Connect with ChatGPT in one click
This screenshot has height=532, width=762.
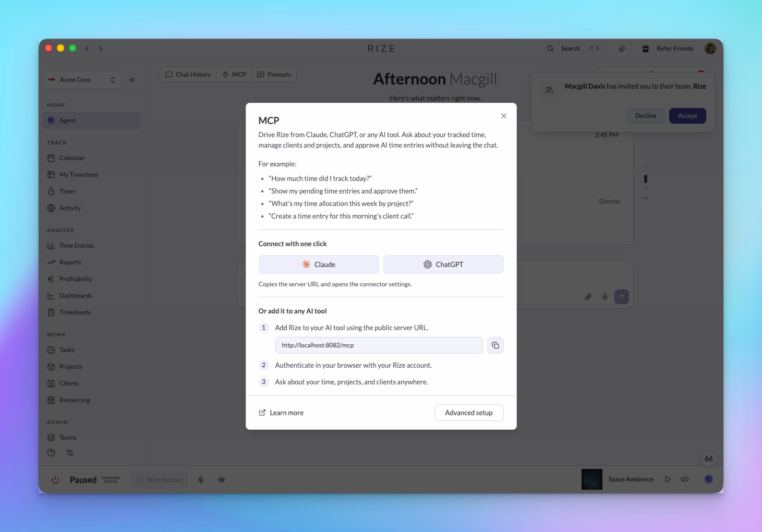click(x=443, y=264)
